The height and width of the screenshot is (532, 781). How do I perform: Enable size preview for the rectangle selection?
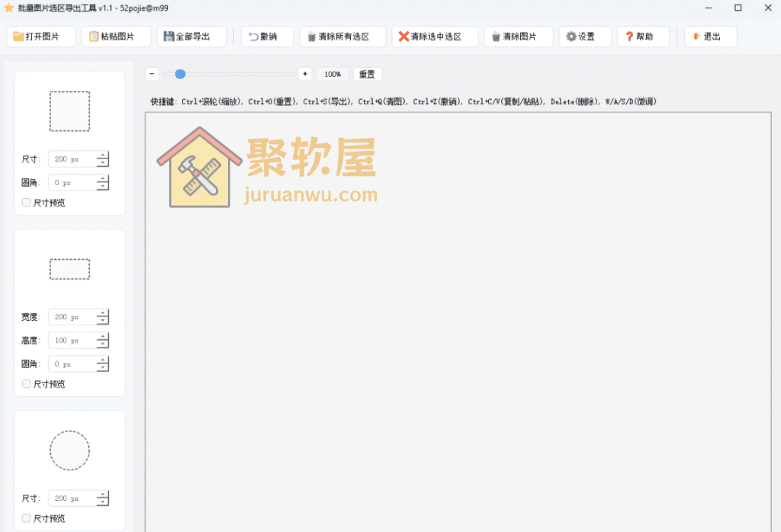click(x=26, y=383)
